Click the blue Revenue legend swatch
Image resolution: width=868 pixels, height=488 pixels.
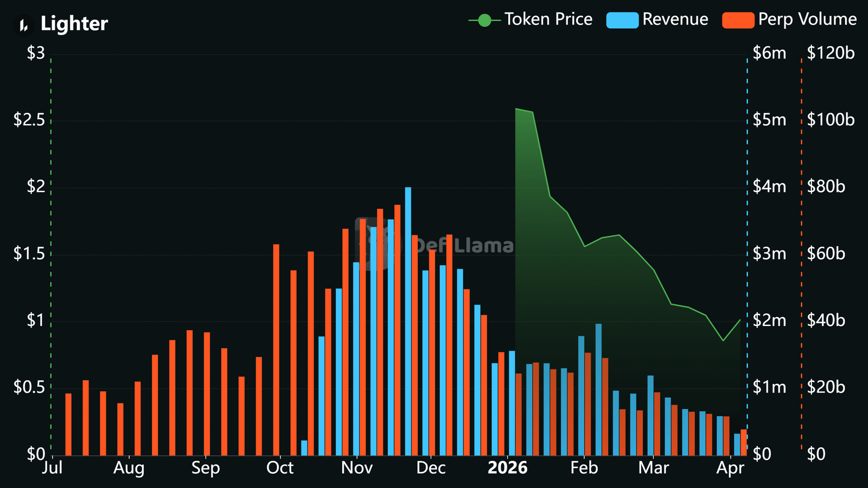pos(622,21)
